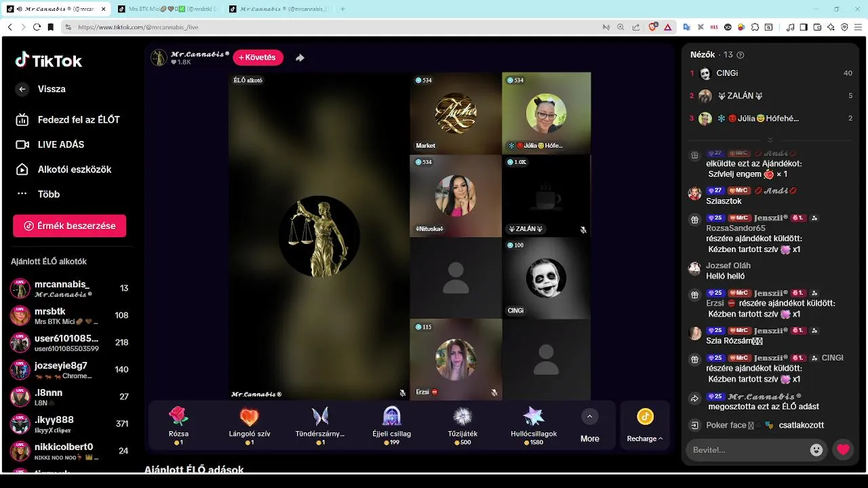Open recommended live nikkicolbert0
The image size is (868, 488).
(69, 451)
